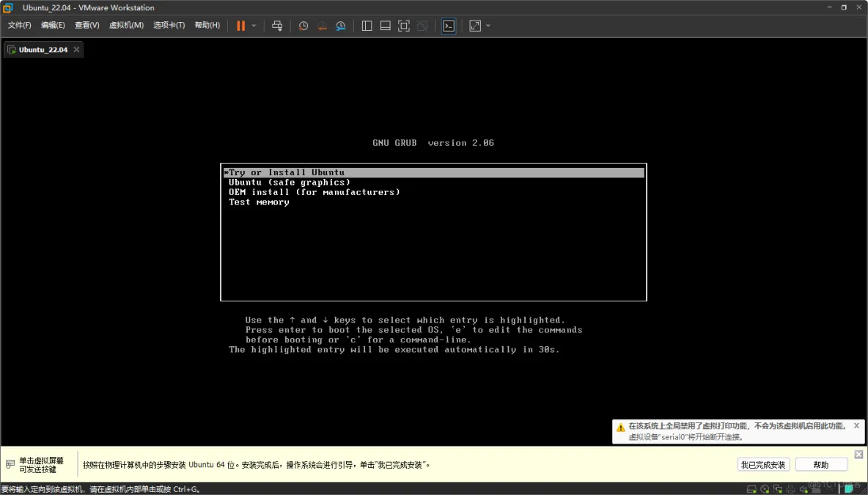This screenshot has width=868, height=495.
Task: Click the 帮助 button in install bar
Action: click(x=821, y=464)
